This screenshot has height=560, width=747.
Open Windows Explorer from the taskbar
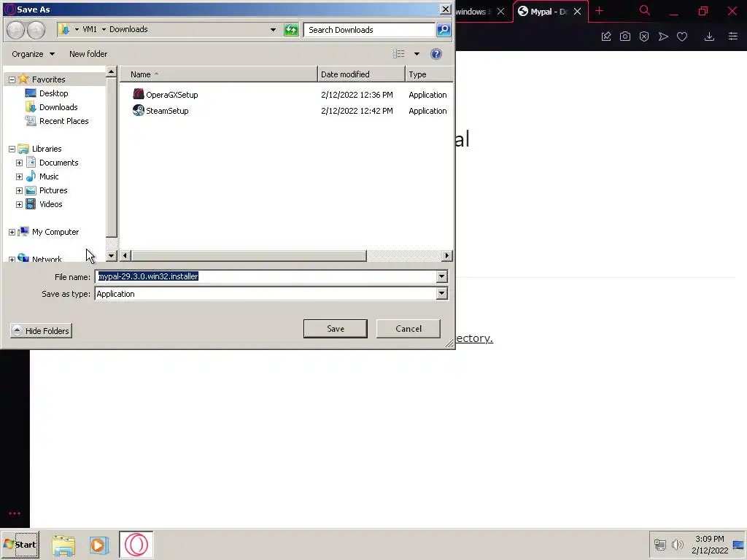pos(63,545)
